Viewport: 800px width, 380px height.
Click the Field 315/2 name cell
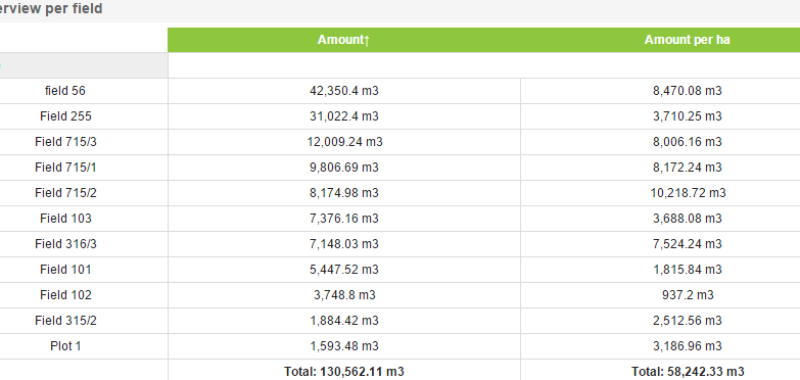[x=65, y=320]
